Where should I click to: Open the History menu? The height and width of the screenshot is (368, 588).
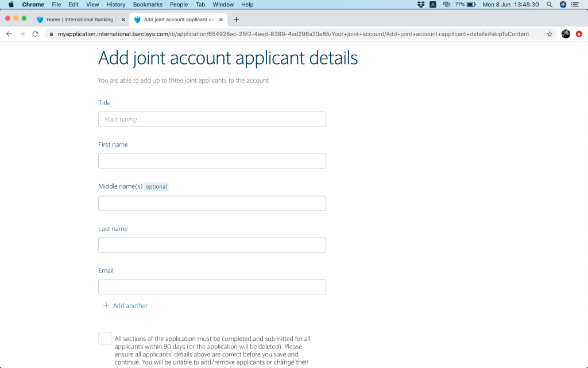[116, 5]
